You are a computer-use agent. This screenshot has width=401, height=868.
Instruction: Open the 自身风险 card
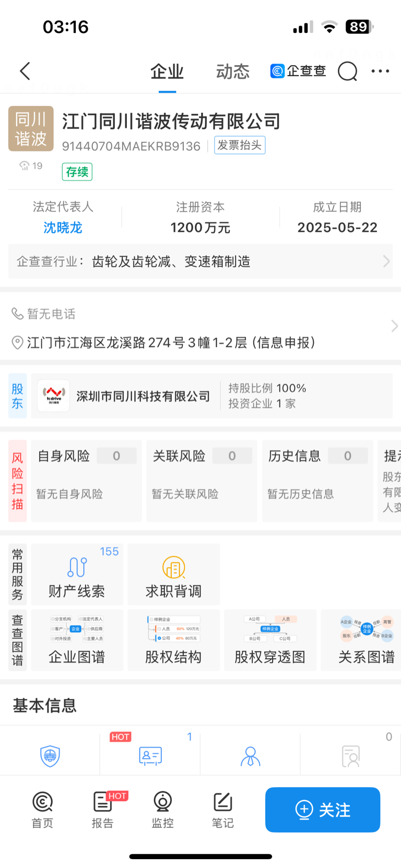point(86,481)
